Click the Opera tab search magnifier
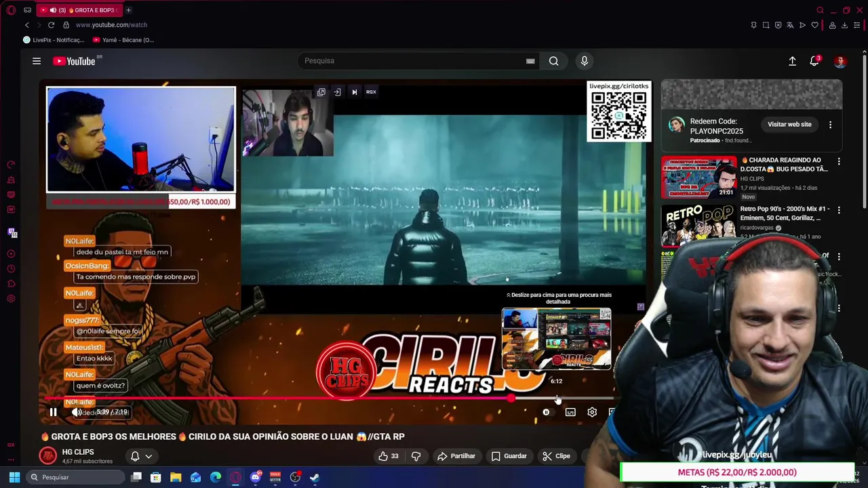The height and width of the screenshot is (488, 868). (820, 10)
